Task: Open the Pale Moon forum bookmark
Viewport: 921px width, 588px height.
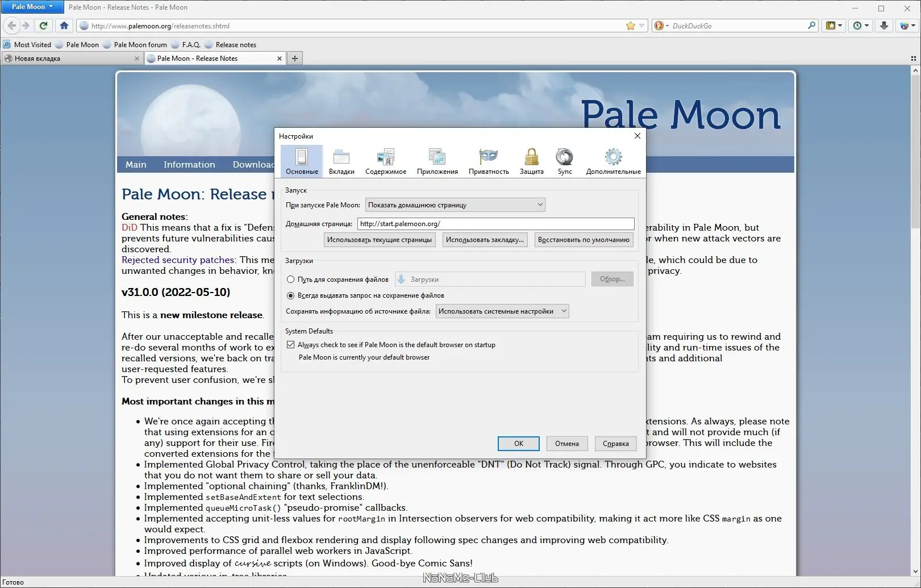Action: (x=135, y=45)
